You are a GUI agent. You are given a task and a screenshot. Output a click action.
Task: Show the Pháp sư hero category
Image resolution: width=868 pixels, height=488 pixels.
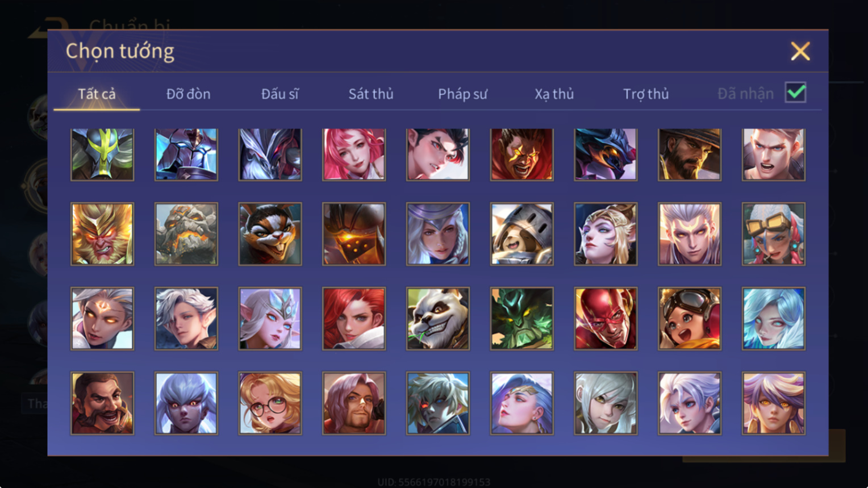462,94
